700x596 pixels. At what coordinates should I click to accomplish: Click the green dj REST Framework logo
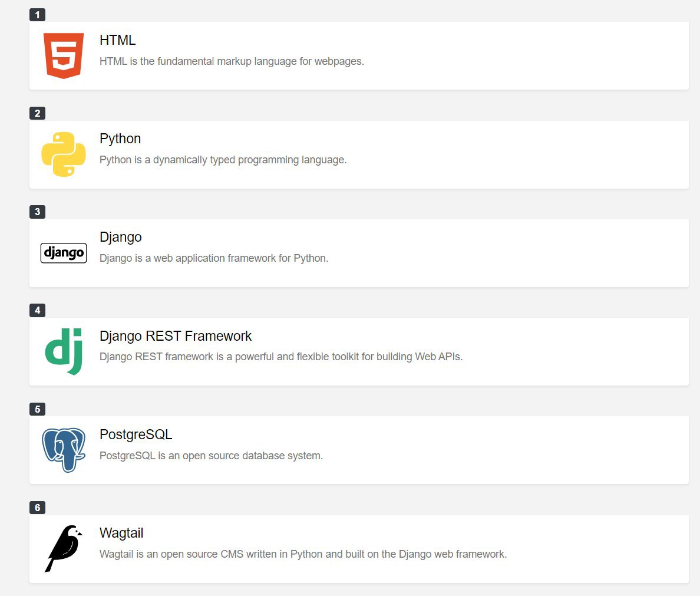coord(64,351)
